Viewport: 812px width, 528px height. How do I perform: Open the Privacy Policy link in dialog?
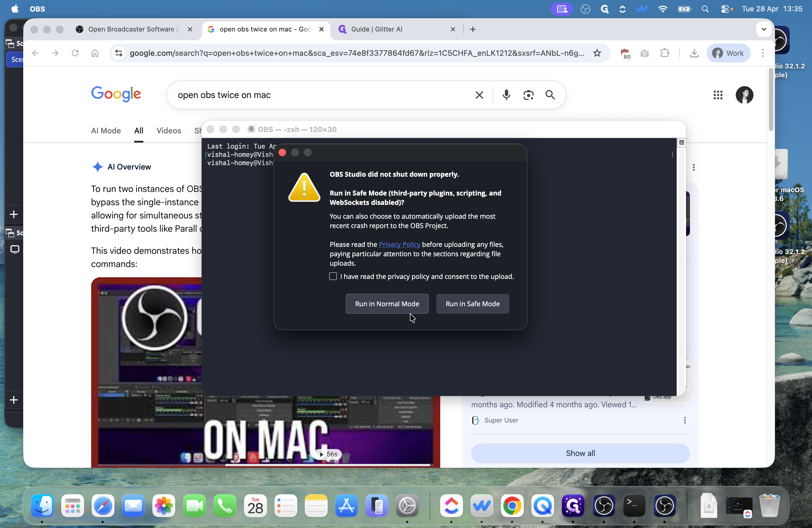[399, 244]
